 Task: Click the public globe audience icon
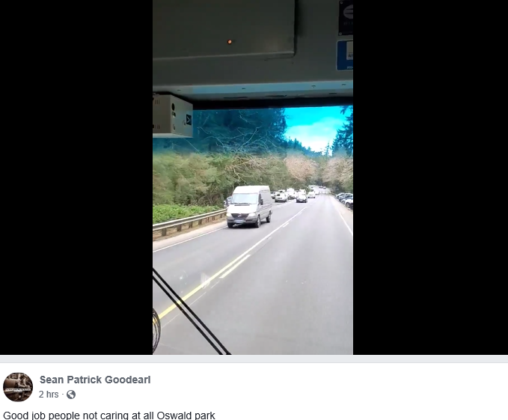click(x=71, y=395)
